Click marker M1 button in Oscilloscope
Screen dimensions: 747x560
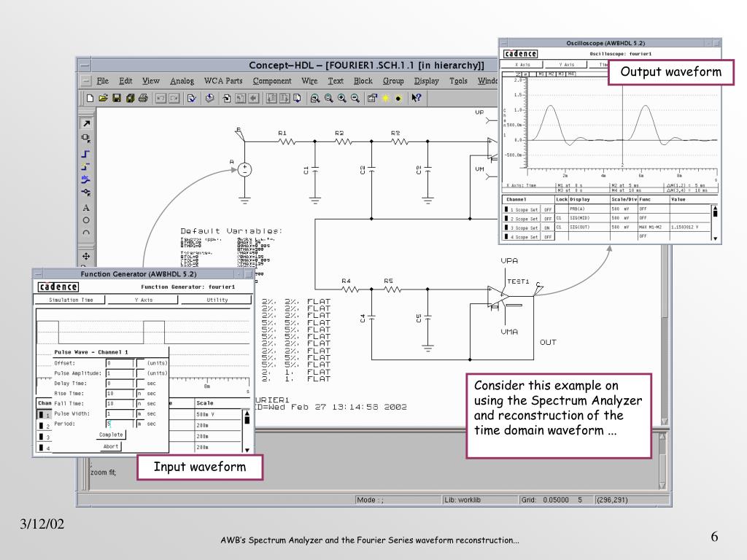point(542,74)
